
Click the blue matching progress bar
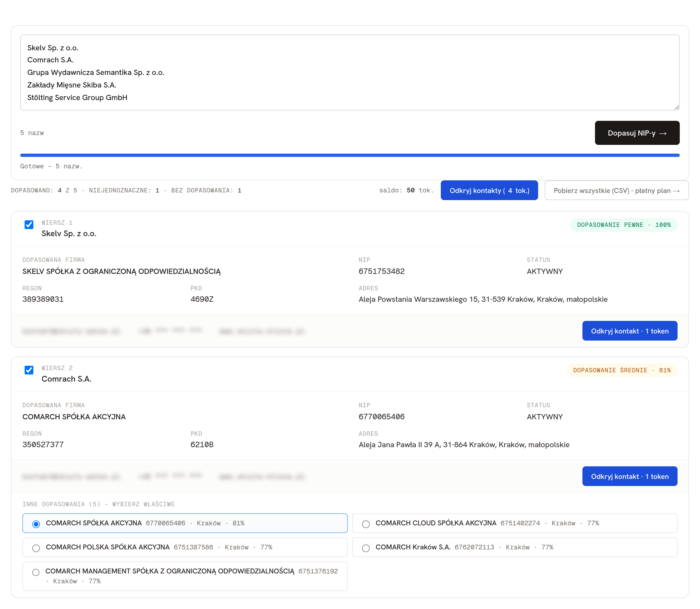350,155
